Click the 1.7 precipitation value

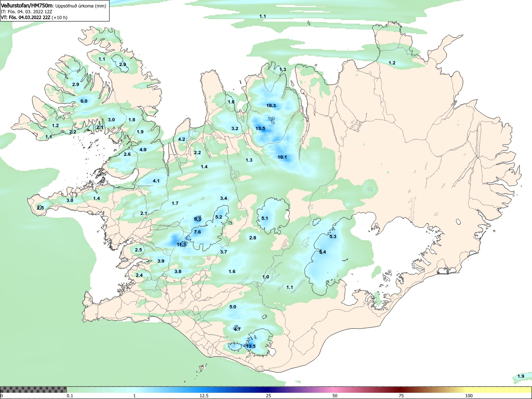(175, 203)
